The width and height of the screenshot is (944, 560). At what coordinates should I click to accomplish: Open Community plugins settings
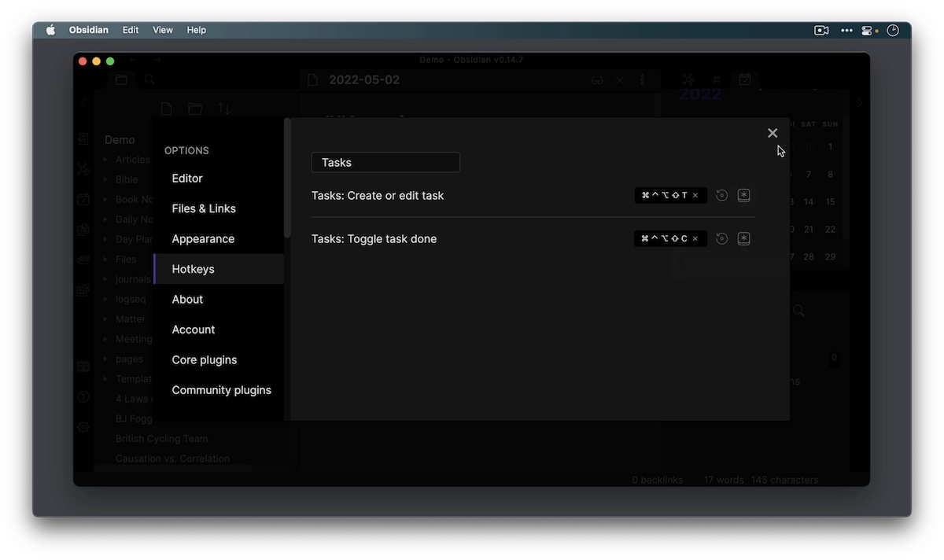coord(222,390)
